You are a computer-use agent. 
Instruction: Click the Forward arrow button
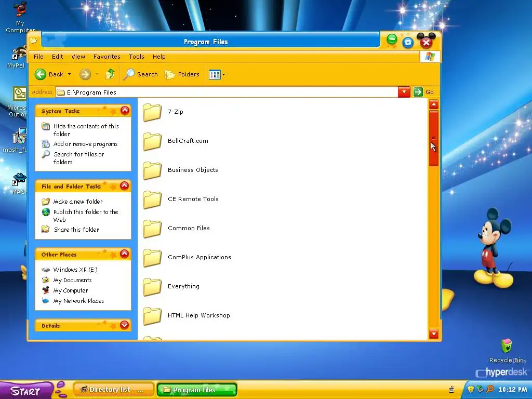pyautogui.click(x=85, y=74)
